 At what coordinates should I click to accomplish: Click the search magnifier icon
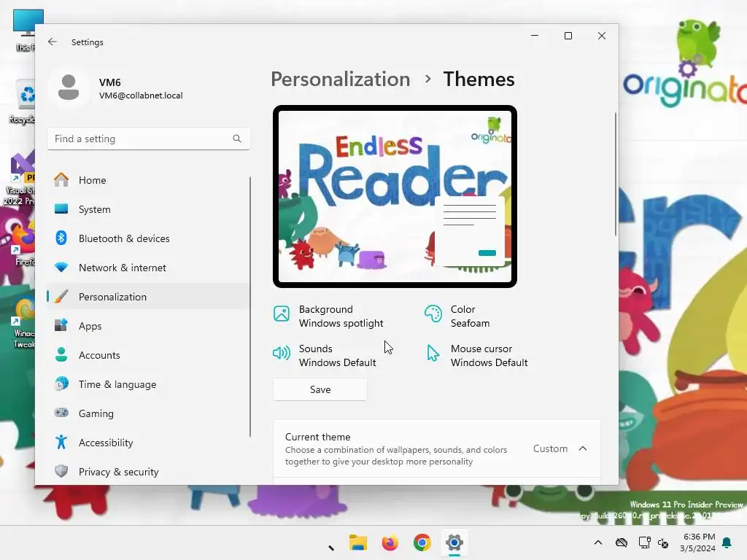(x=237, y=139)
